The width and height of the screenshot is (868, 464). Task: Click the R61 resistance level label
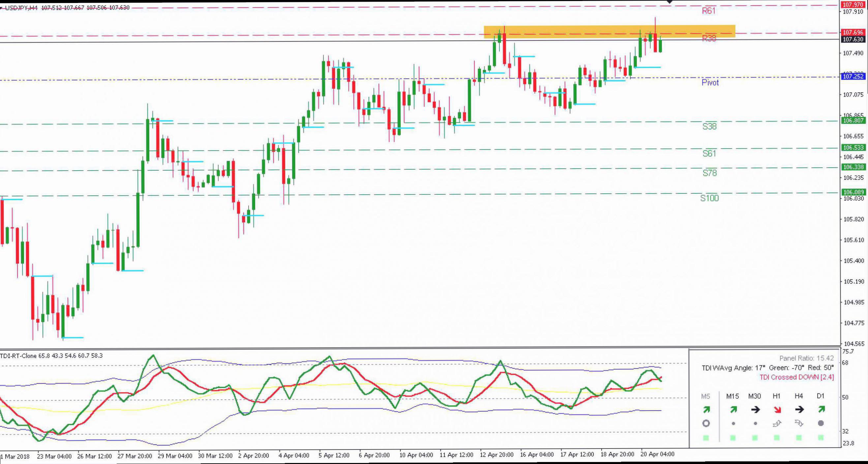pos(709,11)
